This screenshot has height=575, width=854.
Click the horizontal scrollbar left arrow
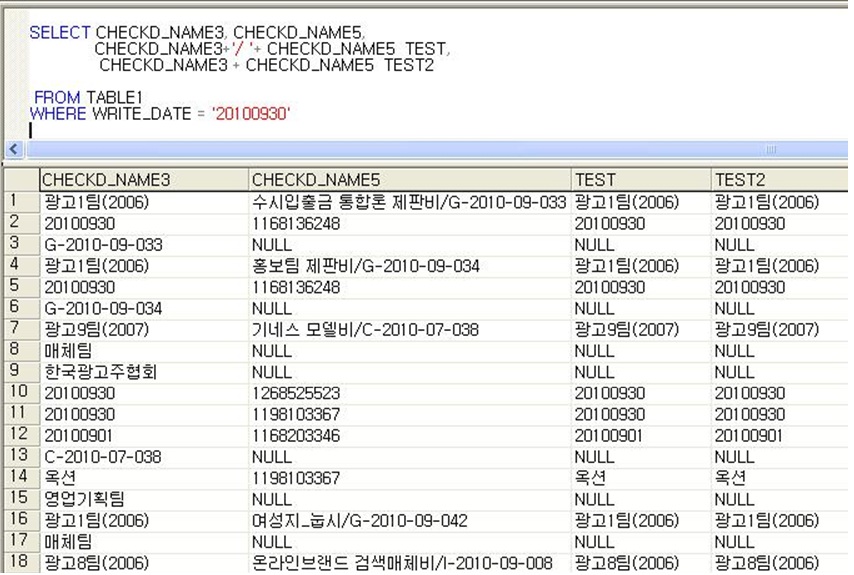click(13, 149)
